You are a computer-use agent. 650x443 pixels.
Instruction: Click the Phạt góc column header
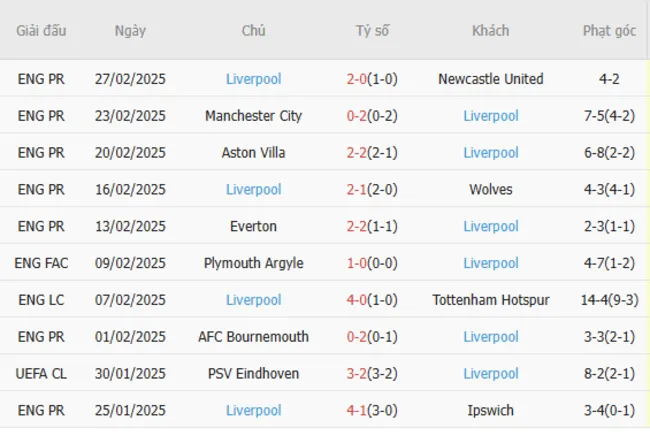click(609, 31)
